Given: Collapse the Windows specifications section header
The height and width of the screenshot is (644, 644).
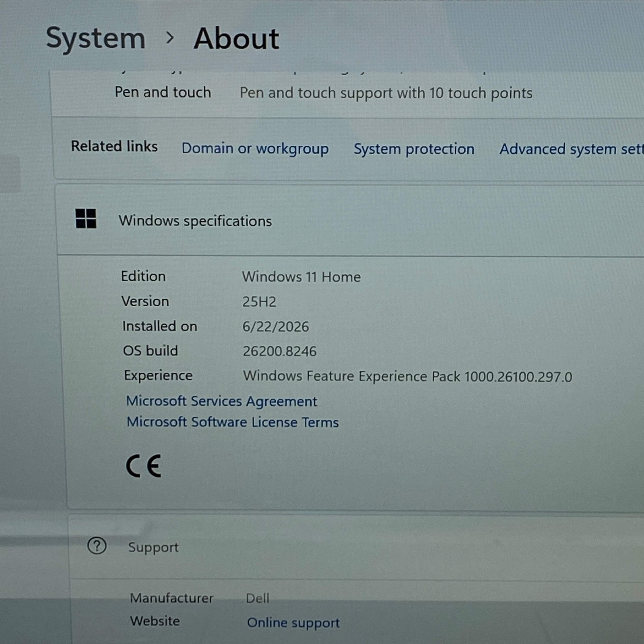Looking at the screenshot, I should (351, 220).
